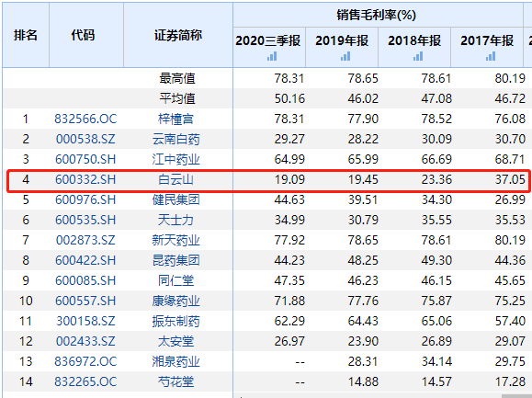Open security 健民集团

[x=176, y=199]
